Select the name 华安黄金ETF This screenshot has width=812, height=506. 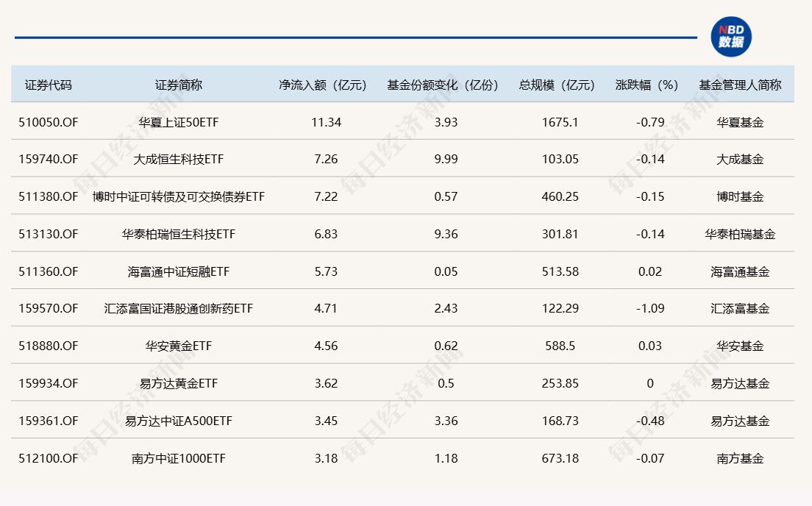[179, 346]
